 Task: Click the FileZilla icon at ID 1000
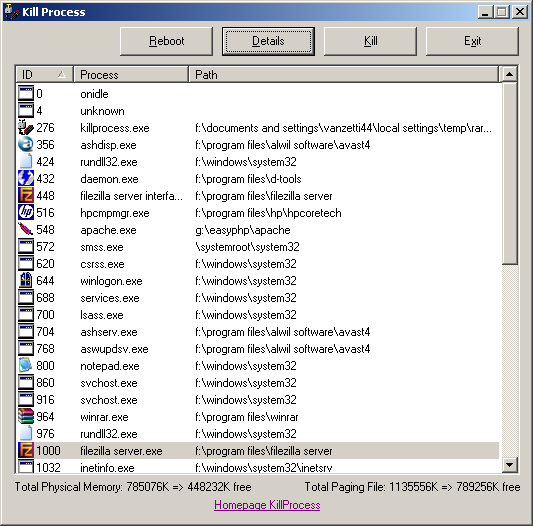pos(26,451)
